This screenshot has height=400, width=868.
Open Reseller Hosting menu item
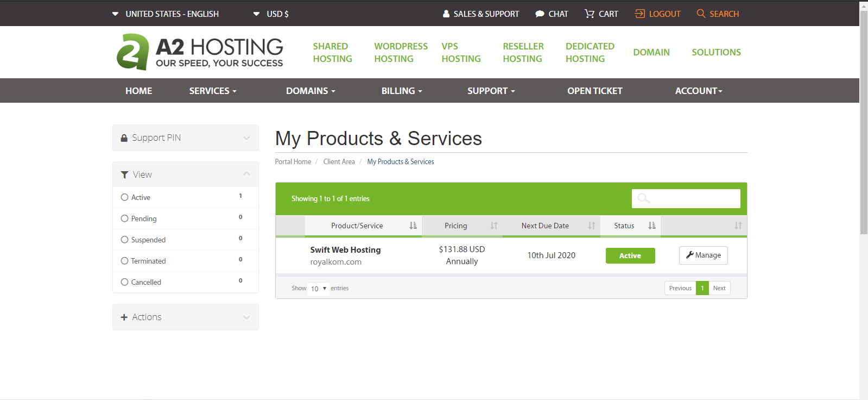(x=523, y=53)
